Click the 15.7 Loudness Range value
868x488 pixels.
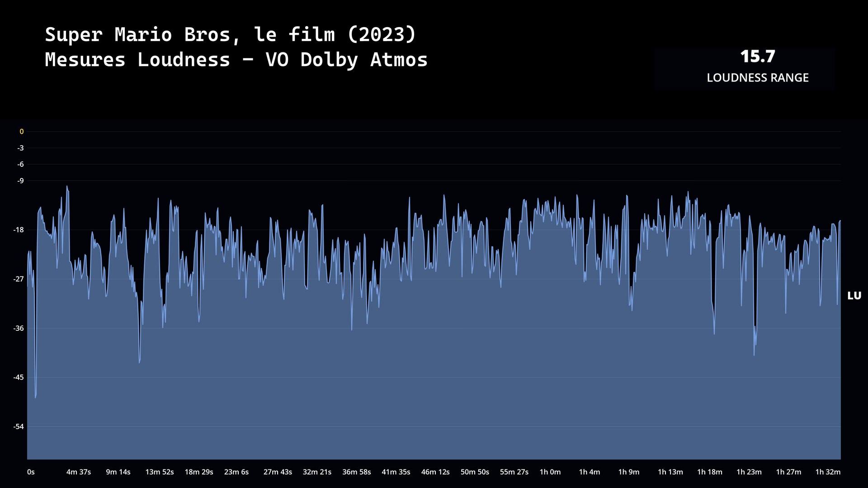tap(758, 56)
